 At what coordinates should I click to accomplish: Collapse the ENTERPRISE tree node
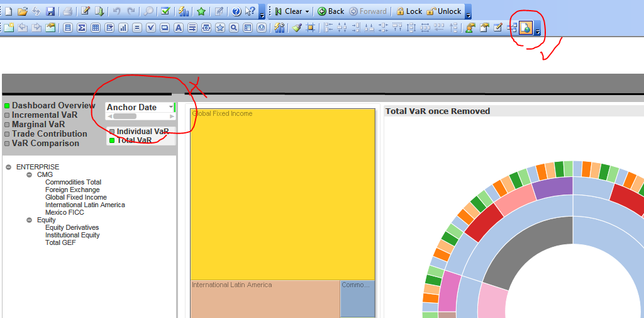[x=9, y=167]
